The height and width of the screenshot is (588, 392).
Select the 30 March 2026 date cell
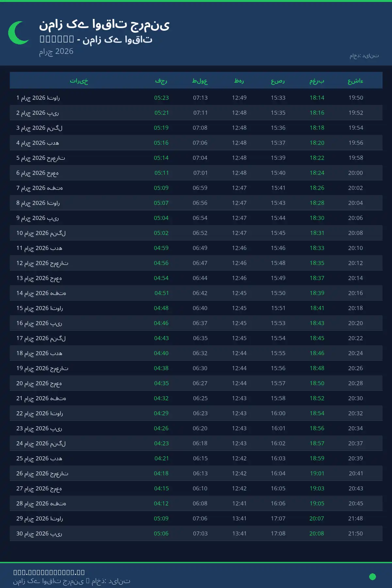39,533
